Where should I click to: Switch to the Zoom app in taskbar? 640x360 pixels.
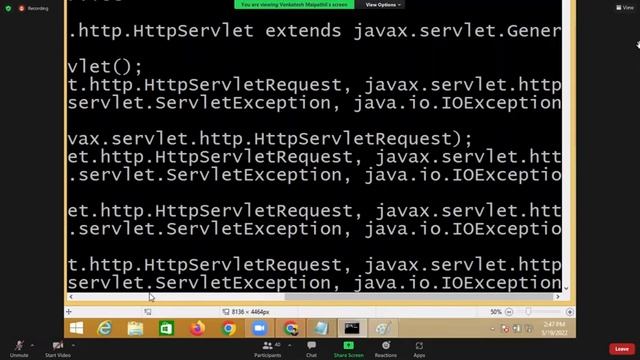click(259, 328)
